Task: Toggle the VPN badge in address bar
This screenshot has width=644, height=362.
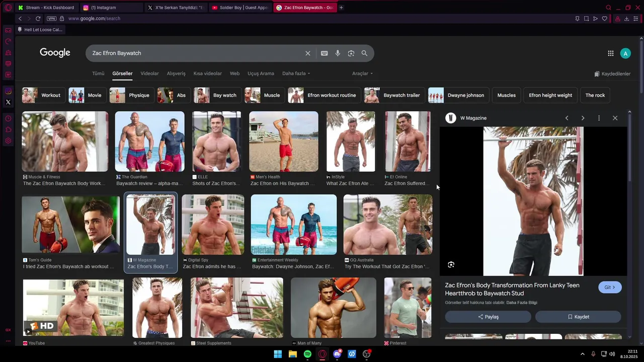Action: pos(51,19)
